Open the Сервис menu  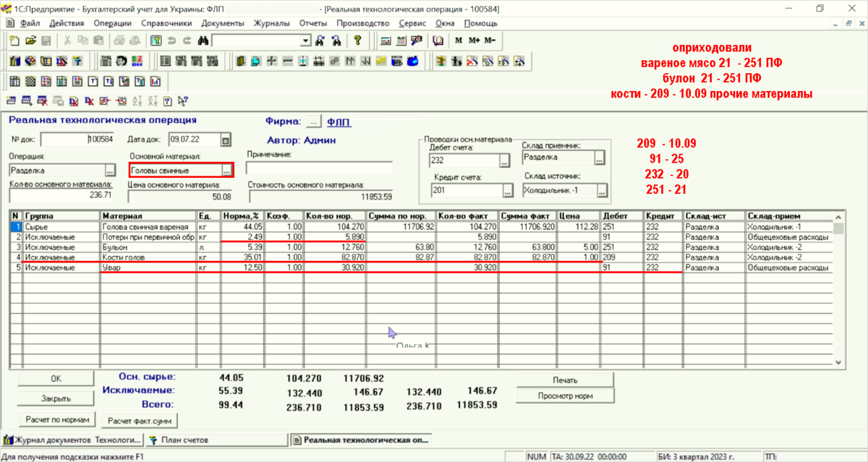coord(412,23)
